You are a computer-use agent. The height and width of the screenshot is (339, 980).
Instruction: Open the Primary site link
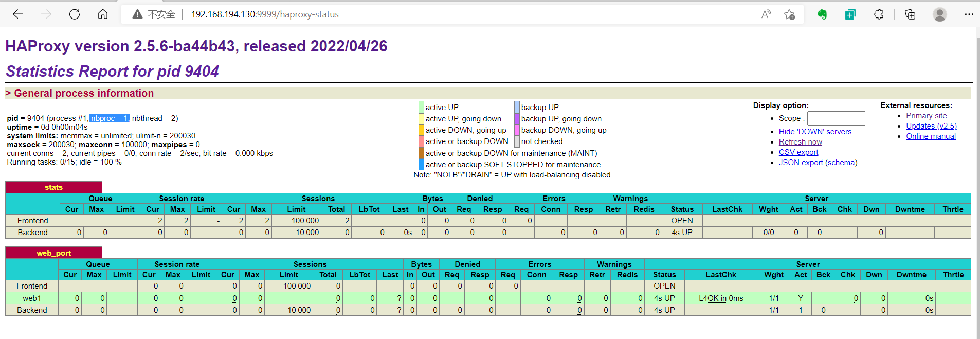926,116
